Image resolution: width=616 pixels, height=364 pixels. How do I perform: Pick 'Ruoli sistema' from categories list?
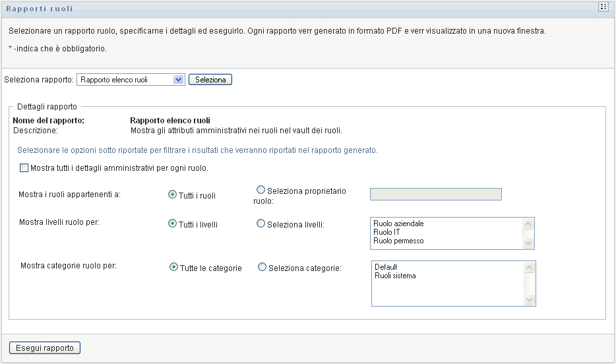pos(394,276)
